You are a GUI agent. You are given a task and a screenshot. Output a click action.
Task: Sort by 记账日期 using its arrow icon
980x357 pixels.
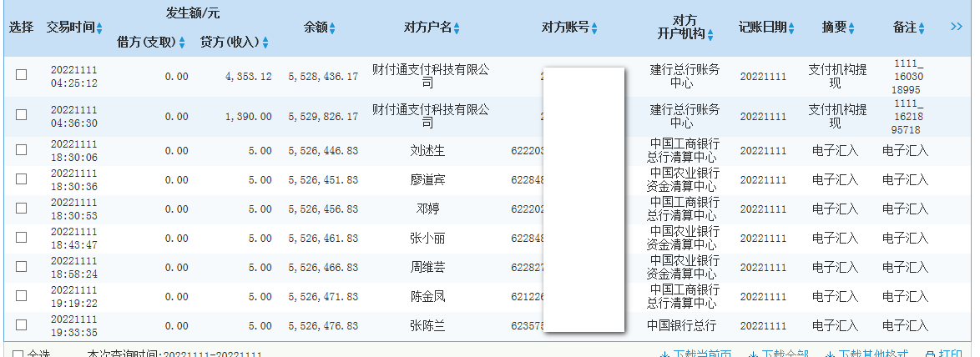point(791,28)
